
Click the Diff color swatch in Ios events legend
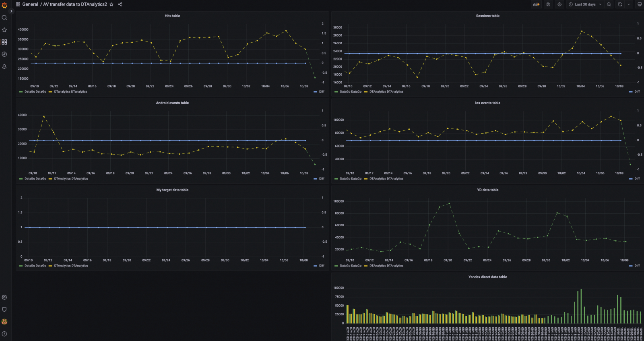pos(631,179)
